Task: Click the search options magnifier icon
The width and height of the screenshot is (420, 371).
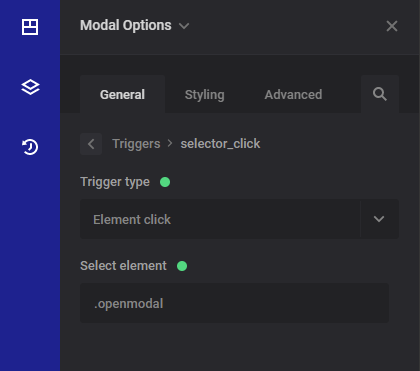Action: (380, 94)
